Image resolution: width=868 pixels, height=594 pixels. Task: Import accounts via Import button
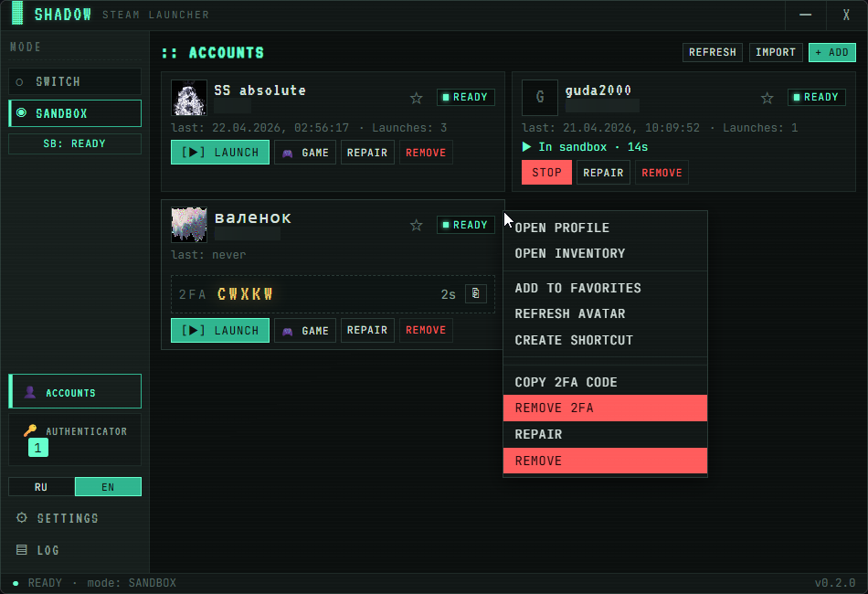coord(776,53)
